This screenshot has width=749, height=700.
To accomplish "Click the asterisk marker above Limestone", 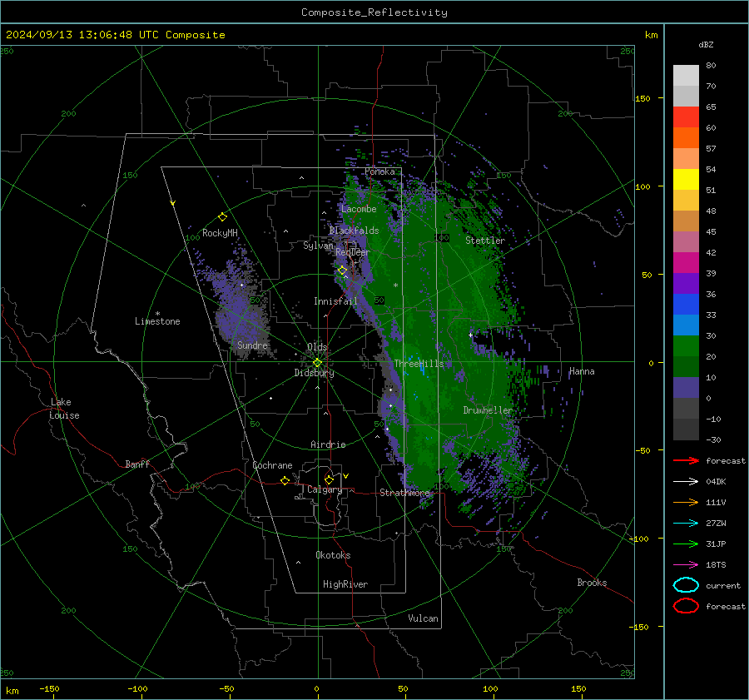I will click(157, 314).
